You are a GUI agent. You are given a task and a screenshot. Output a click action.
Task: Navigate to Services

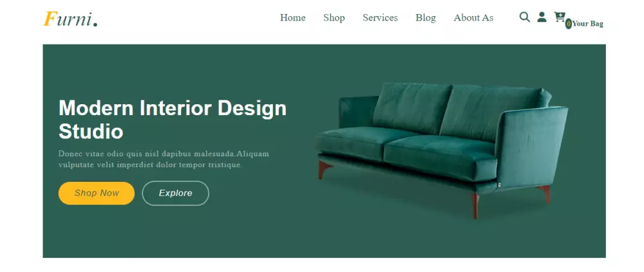[380, 17]
